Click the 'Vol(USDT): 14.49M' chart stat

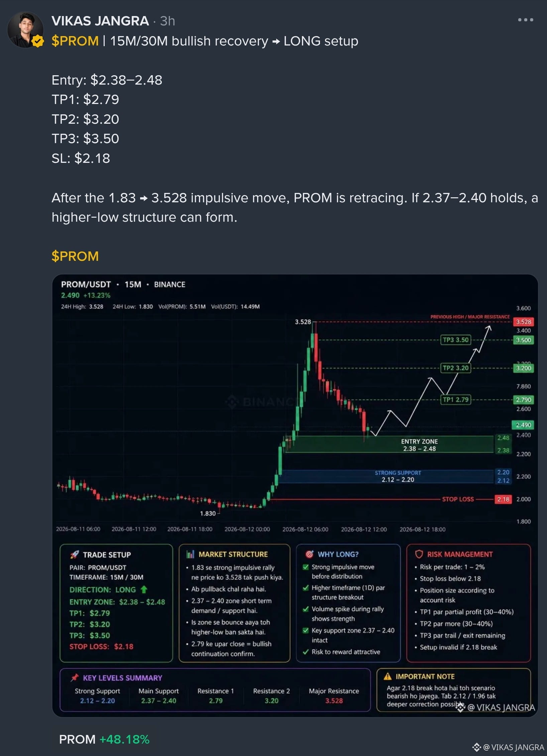235,307
